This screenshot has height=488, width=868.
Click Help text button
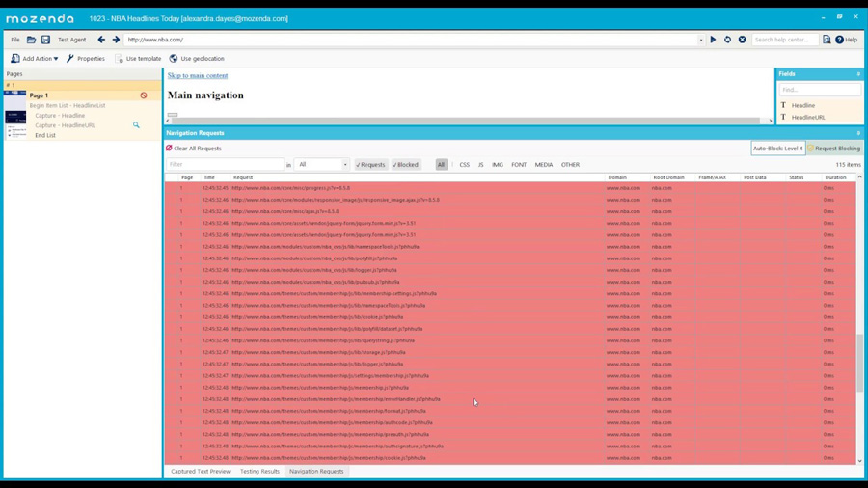click(852, 40)
